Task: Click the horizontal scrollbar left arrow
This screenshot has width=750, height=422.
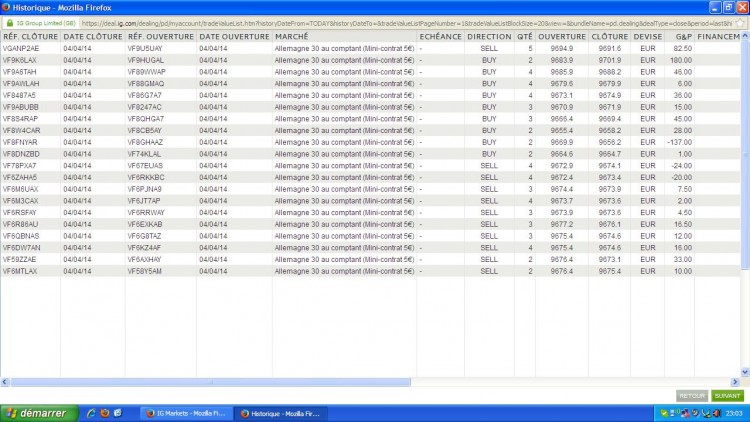Action: point(5,382)
